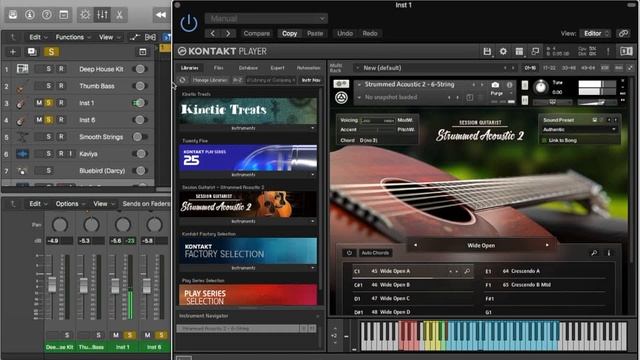The width and height of the screenshot is (640, 360).
Task: Click the snapshot camera icon
Action: [495, 85]
